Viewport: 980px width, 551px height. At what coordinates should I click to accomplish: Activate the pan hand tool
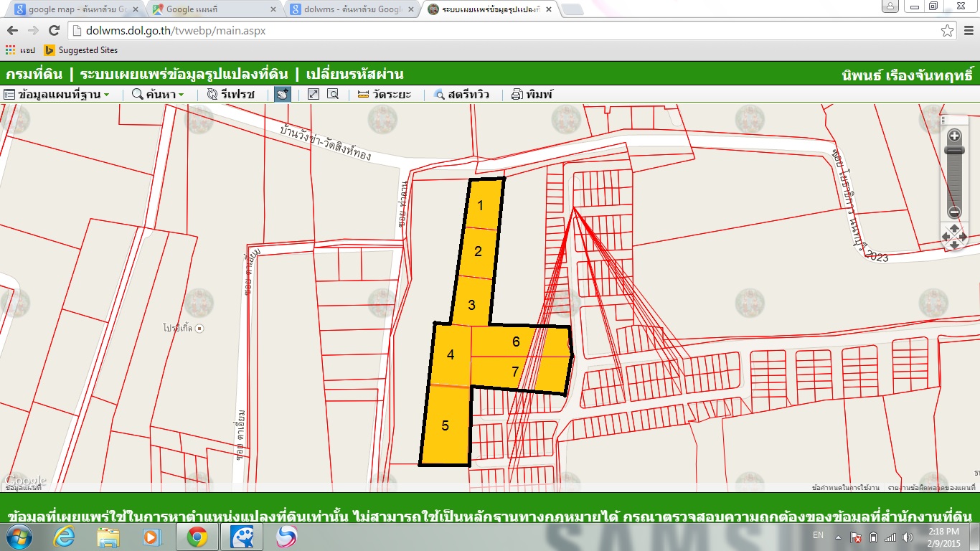point(283,95)
